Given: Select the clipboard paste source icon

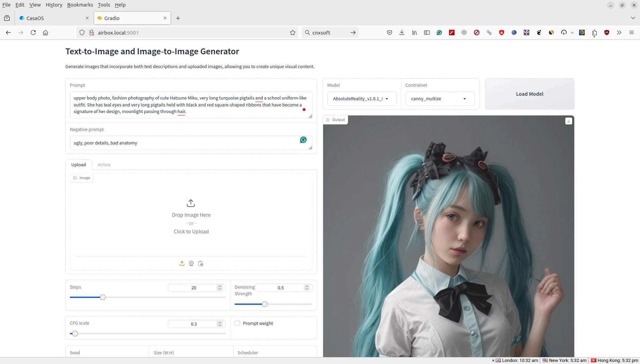Looking at the screenshot, I should tap(201, 263).
